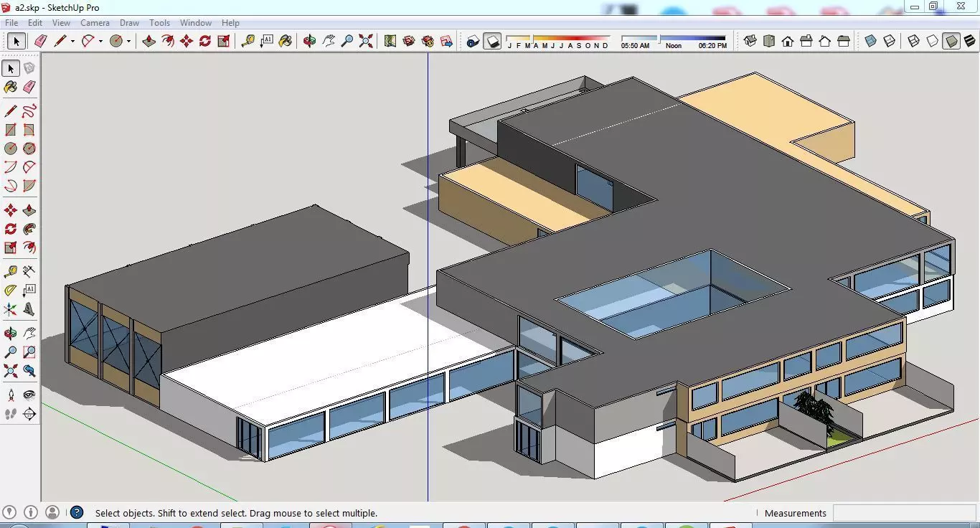Viewport: 980px width, 528px height.
Task: Click the sign-in user icon
Action: pyautogui.click(x=52, y=513)
